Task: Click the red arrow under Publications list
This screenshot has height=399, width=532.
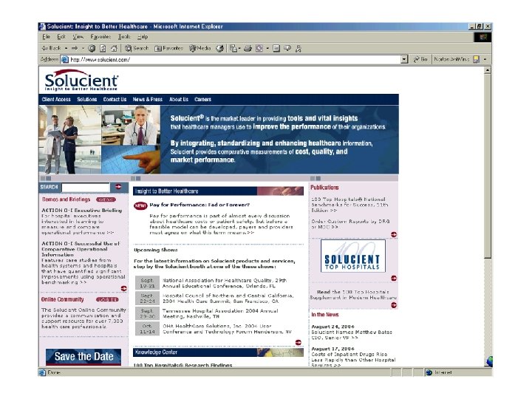Action: tap(394, 234)
